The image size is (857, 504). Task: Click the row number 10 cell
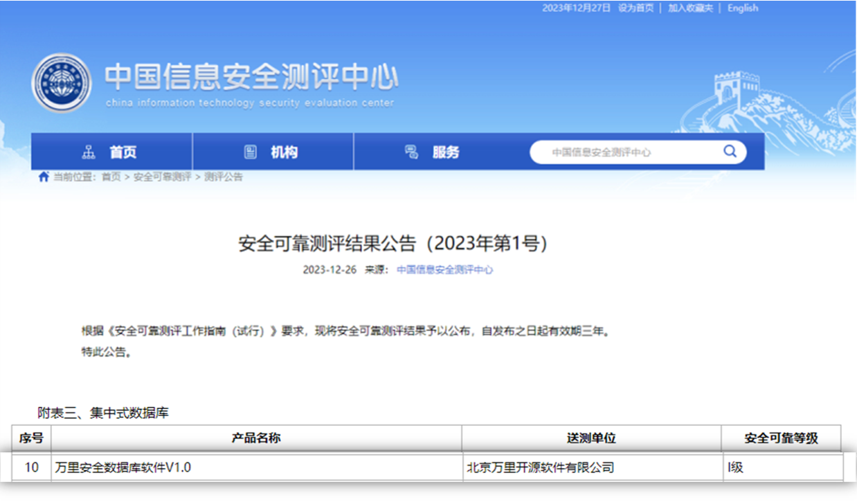(32, 467)
